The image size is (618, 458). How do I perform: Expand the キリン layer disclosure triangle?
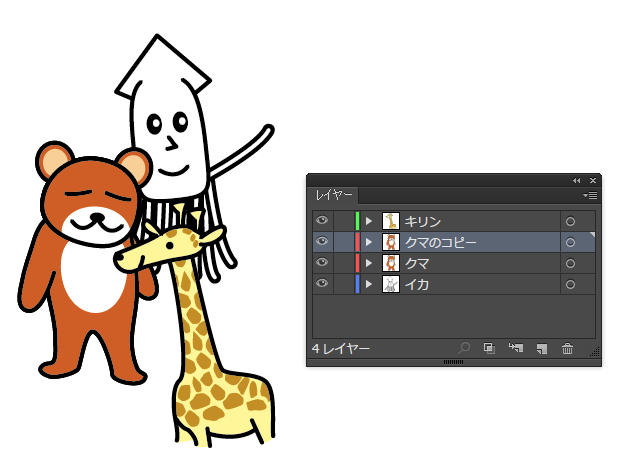pyautogui.click(x=369, y=221)
